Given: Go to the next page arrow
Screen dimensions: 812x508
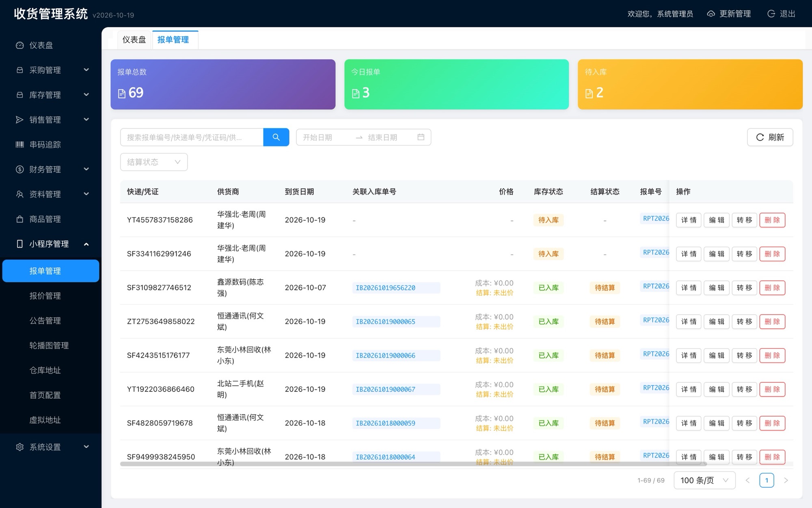Looking at the screenshot, I should [786, 480].
